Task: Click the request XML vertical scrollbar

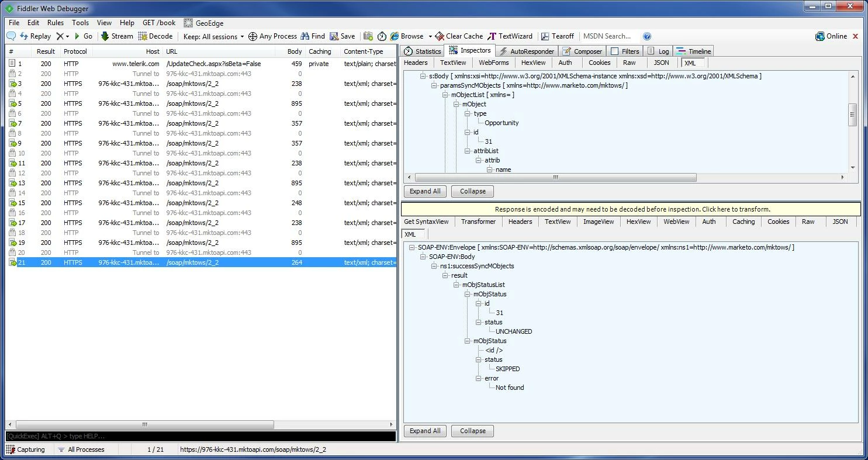Action: click(x=853, y=122)
